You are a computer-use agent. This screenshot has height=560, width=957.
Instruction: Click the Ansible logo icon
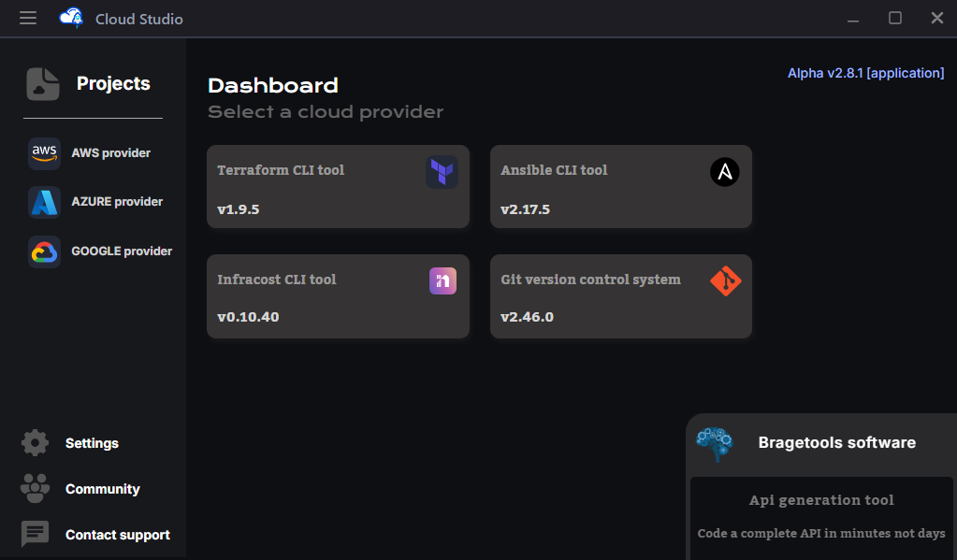pos(724,172)
